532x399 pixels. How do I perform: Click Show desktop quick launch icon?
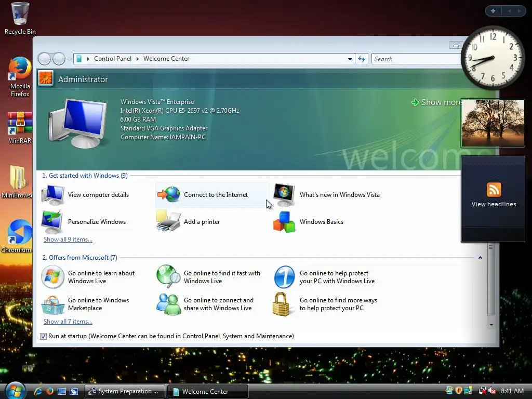point(62,391)
